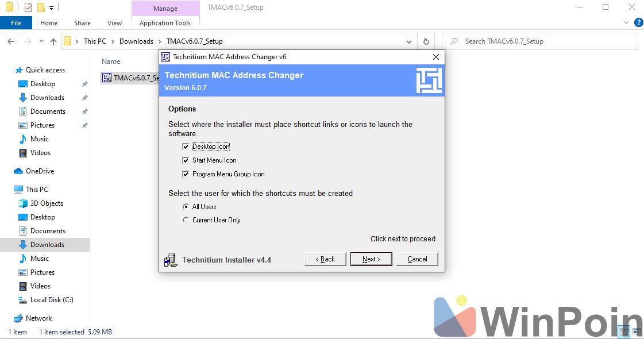The image size is (644, 339).
Task: Expand the address bar history dropdown
Action: [x=408, y=41]
